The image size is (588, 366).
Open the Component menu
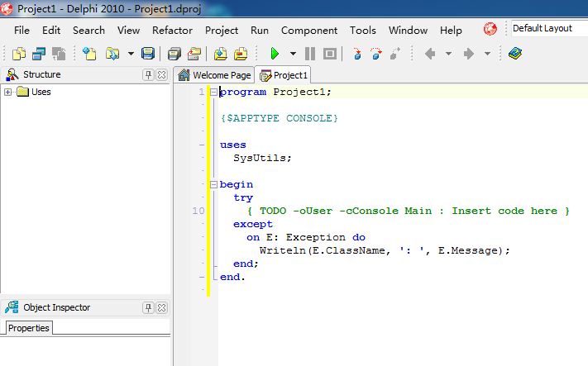[x=309, y=31]
